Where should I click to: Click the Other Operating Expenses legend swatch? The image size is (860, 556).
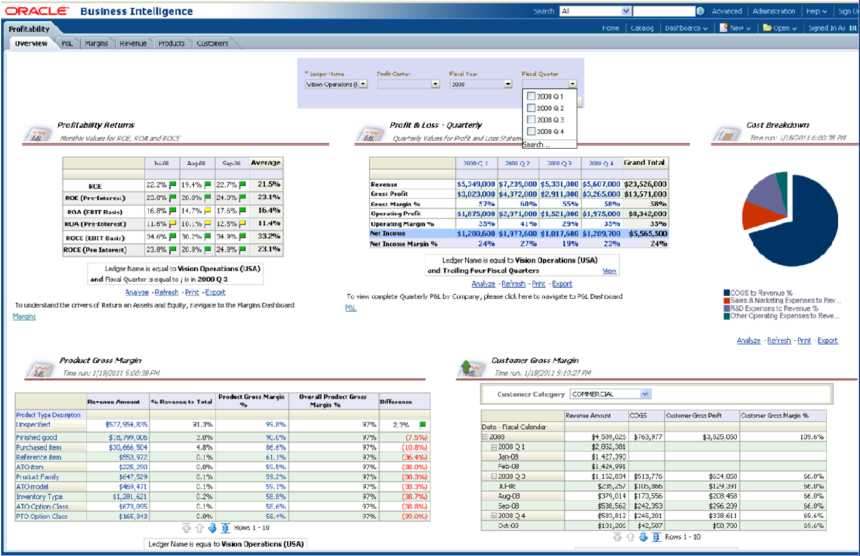727,316
